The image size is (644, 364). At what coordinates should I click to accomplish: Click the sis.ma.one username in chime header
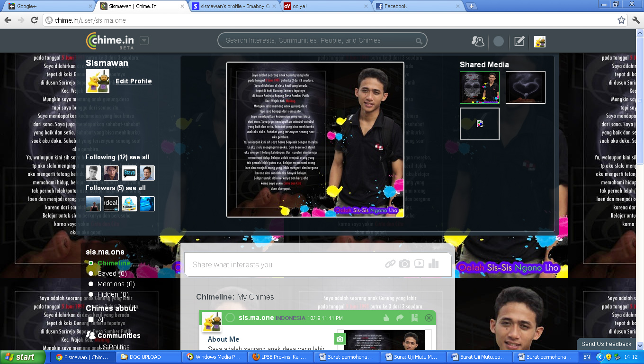tap(256, 318)
